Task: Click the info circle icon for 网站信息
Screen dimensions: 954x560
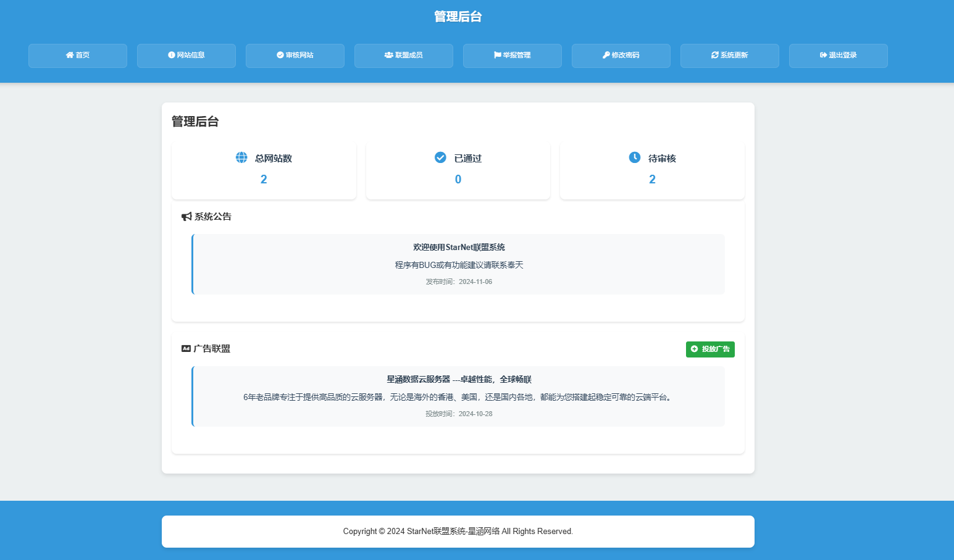Action: [x=172, y=55]
